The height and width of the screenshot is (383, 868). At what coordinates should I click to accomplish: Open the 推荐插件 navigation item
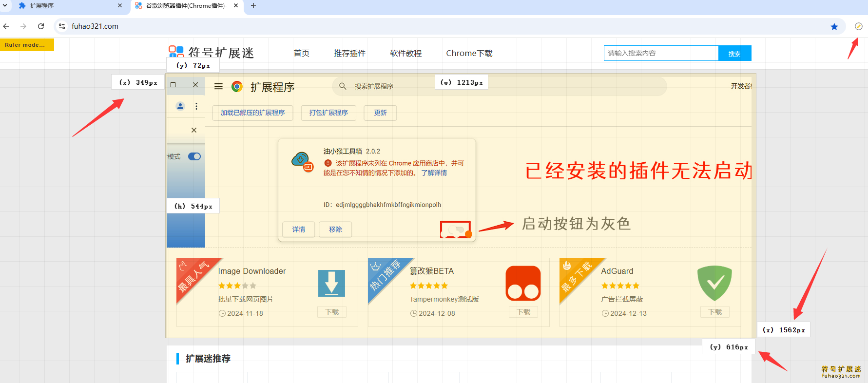tap(349, 53)
